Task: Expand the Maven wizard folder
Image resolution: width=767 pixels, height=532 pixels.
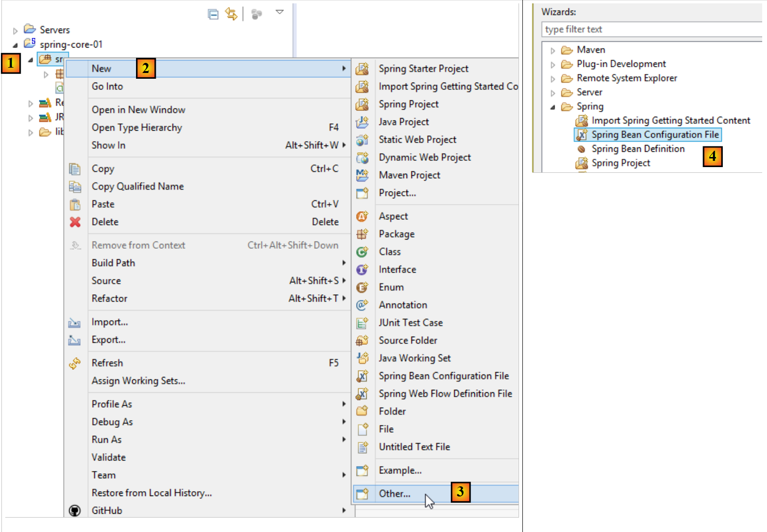Action: (x=553, y=50)
